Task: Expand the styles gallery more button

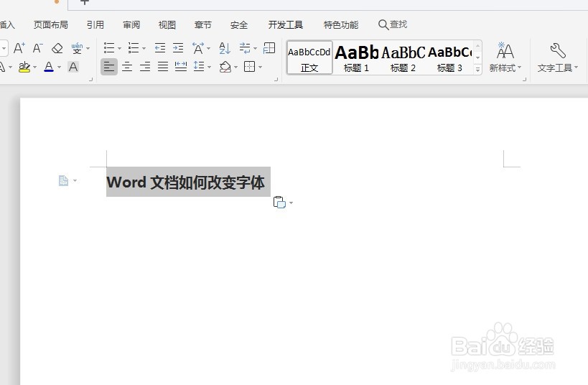Action: (x=477, y=70)
